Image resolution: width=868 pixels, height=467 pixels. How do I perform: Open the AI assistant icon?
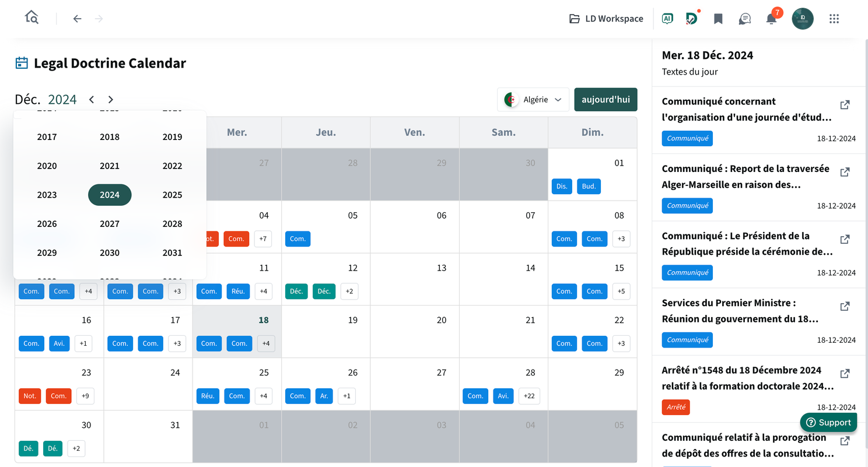tap(667, 19)
